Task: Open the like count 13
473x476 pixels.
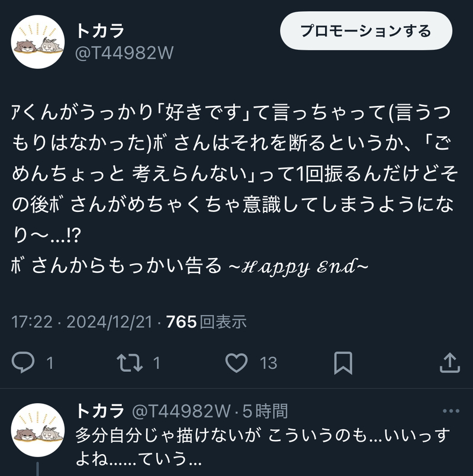Action: tap(268, 363)
